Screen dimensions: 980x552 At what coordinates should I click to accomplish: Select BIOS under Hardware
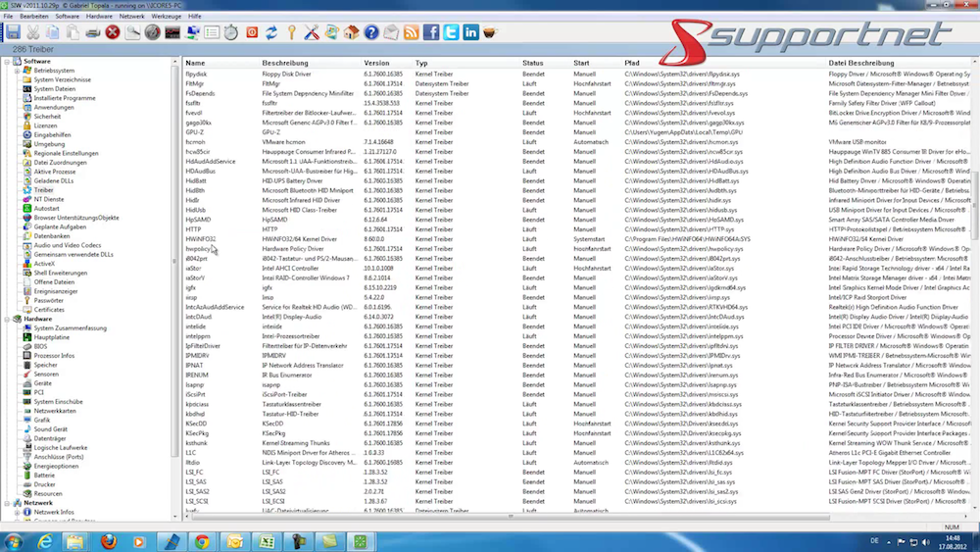(40, 346)
